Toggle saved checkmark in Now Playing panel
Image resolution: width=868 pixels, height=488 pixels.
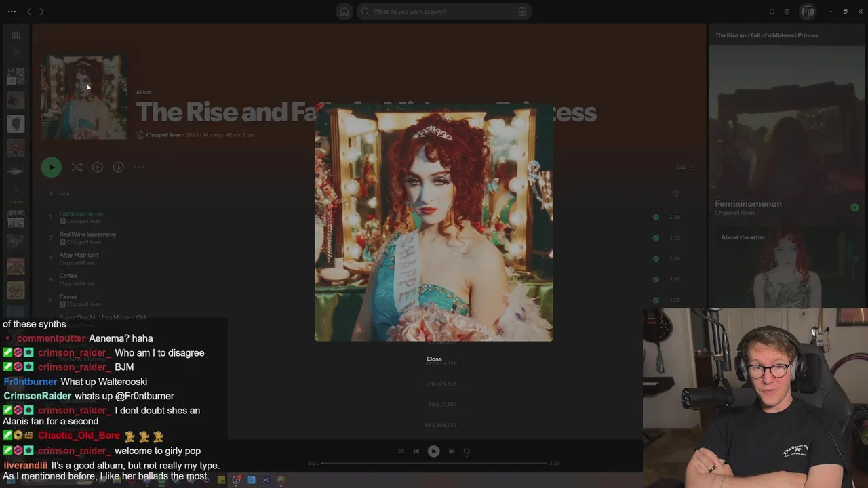point(854,207)
